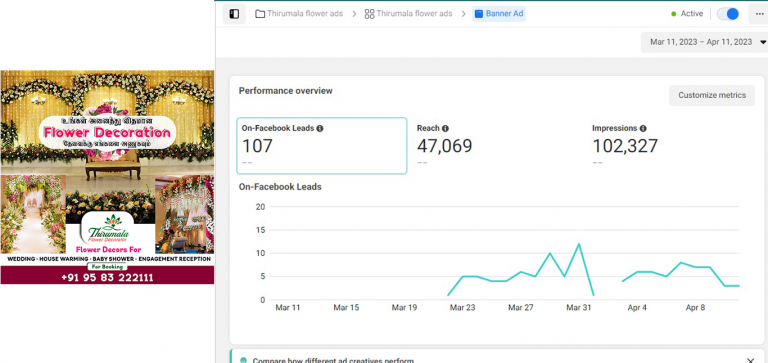Screen dimensions: 768x363
Task: Click the ad set grid icon
Action: 369,14
